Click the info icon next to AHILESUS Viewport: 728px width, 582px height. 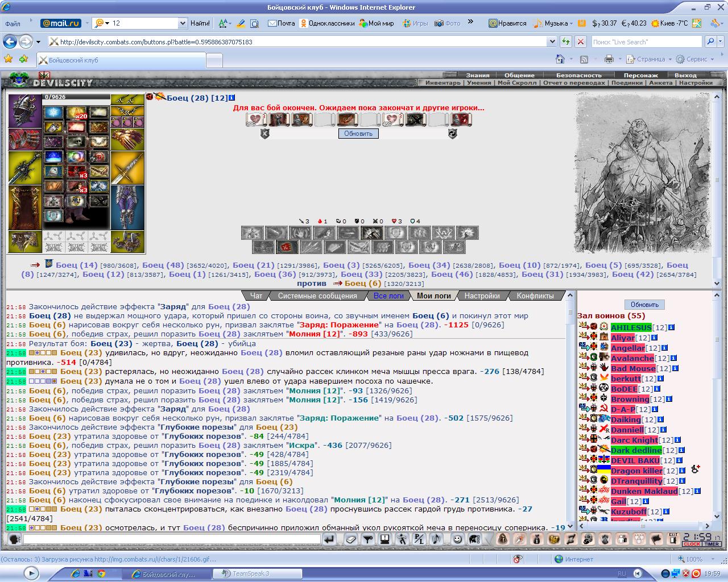(672, 327)
